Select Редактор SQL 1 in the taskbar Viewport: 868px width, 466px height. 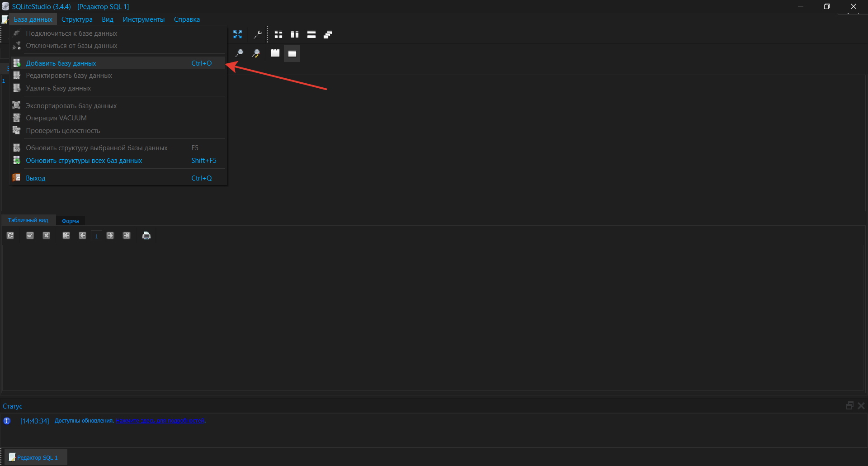37,457
